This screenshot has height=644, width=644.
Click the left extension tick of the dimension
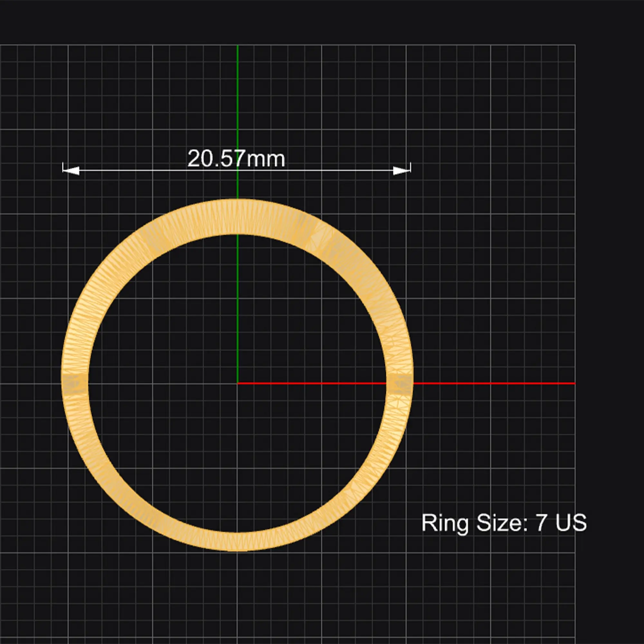point(63,168)
